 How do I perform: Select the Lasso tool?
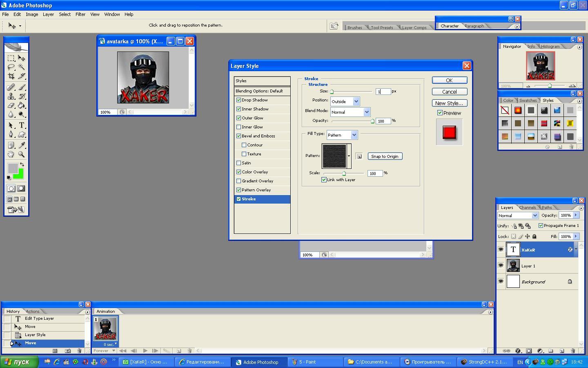pos(11,67)
